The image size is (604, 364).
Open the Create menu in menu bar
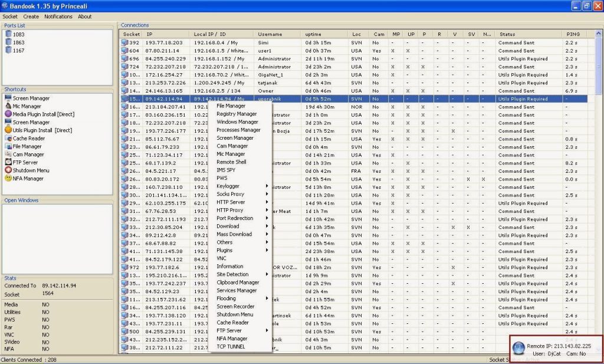tap(31, 17)
